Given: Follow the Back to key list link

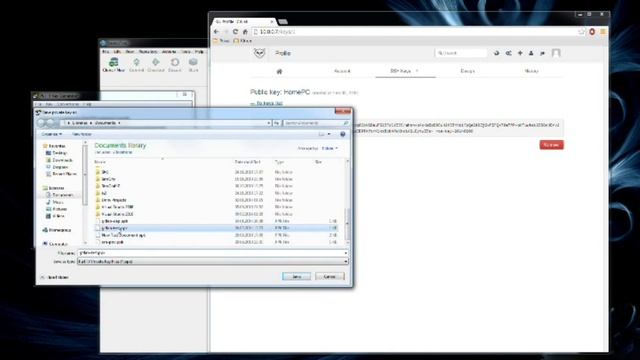Looking at the screenshot, I should 267,104.
